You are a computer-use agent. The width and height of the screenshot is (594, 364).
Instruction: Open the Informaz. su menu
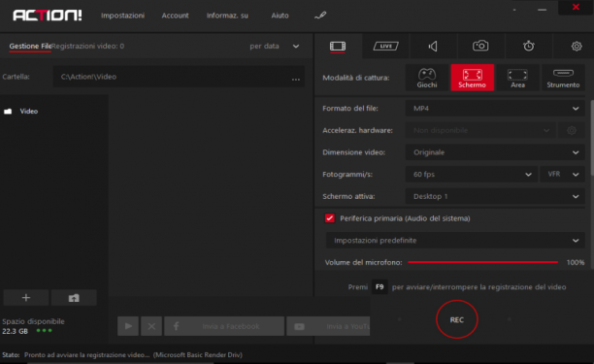pos(227,16)
